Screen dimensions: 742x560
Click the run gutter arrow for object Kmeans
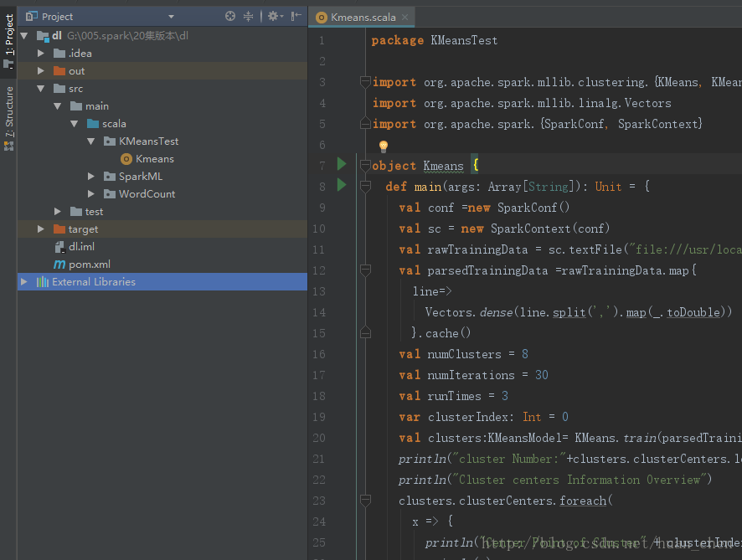pyautogui.click(x=342, y=164)
